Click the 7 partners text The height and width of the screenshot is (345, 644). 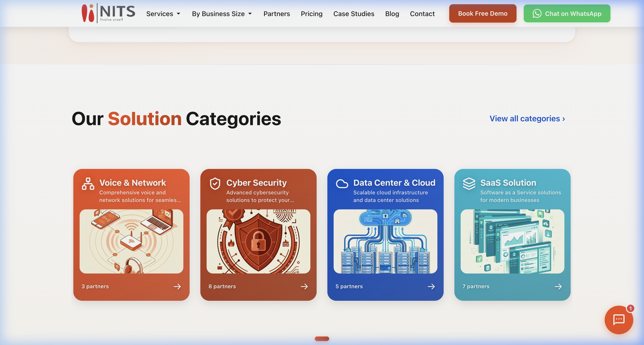tap(476, 286)
